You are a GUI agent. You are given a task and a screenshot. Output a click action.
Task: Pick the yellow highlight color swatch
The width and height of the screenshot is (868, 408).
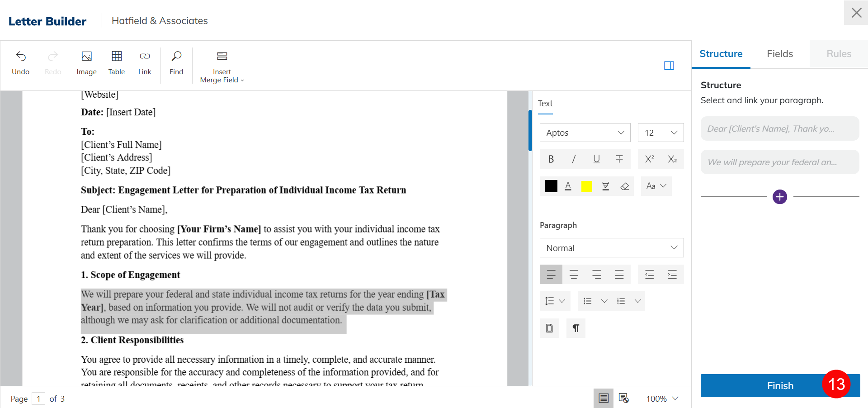point(586,186)
